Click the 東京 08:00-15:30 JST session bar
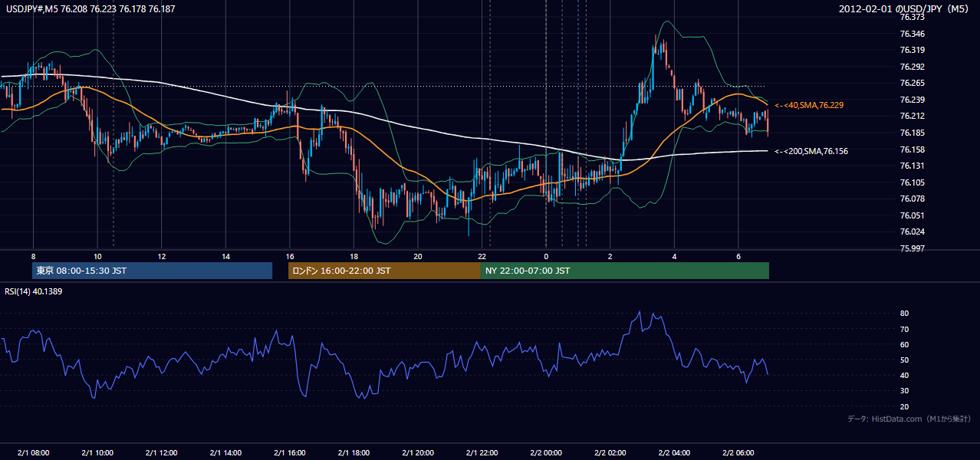Viewport: 980px width, 460px height. coord(153,271)
